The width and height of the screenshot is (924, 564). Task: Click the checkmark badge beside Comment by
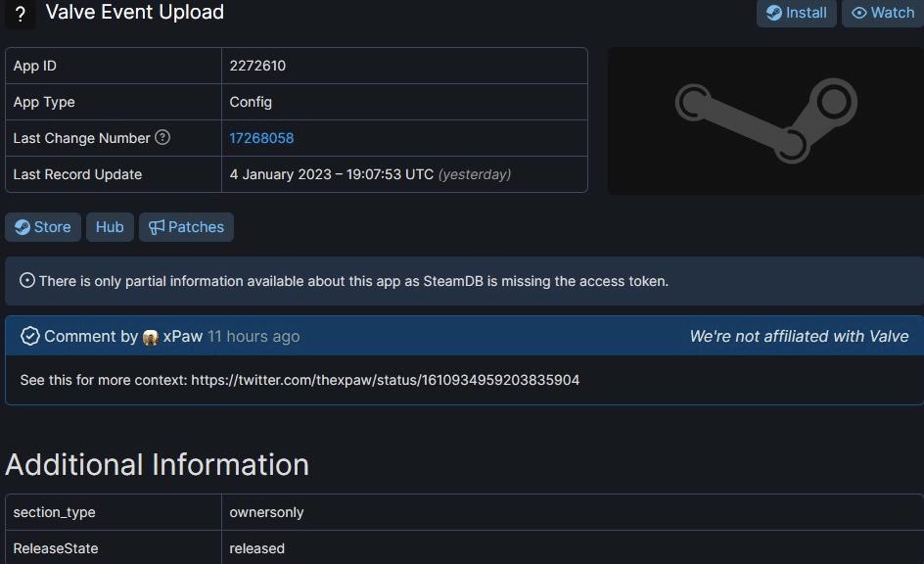pyautogui.click(x=29, y=335)
